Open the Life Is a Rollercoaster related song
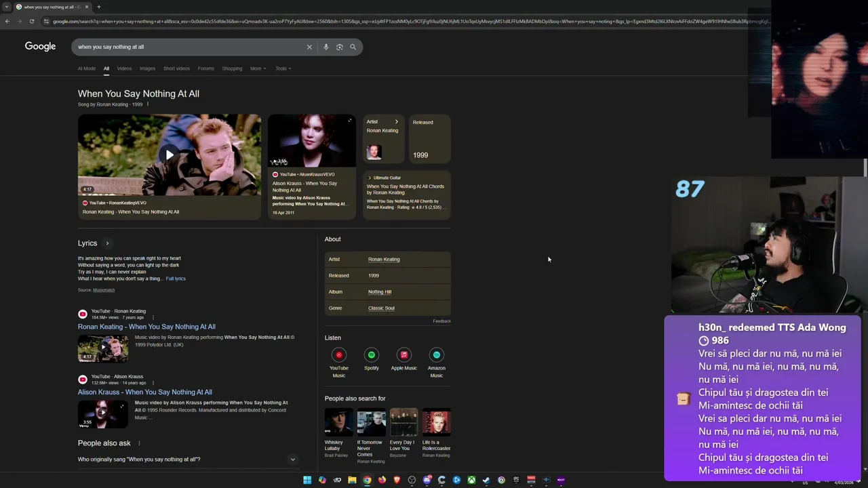Viewport: 868px width, 488px height. 436,434
